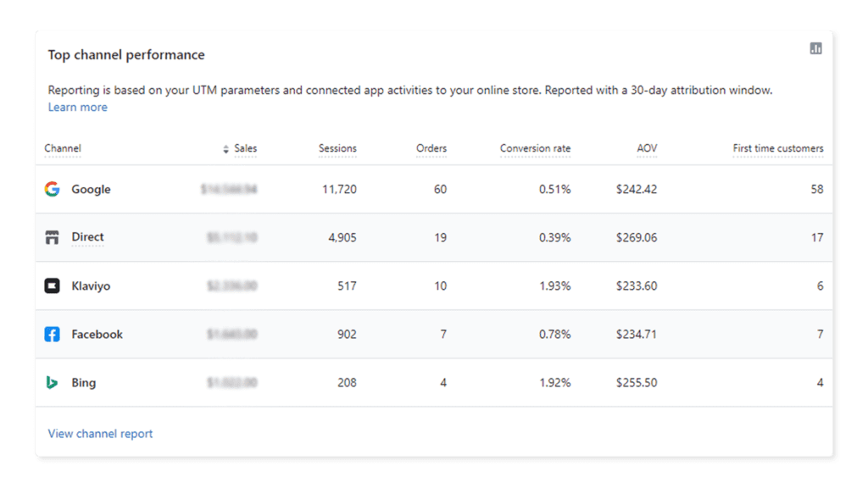Select the Klaviyo channel name
Image resolution: width=868 pixels, height=488 pixels.
pyautogui.click(x=91, y=286)
